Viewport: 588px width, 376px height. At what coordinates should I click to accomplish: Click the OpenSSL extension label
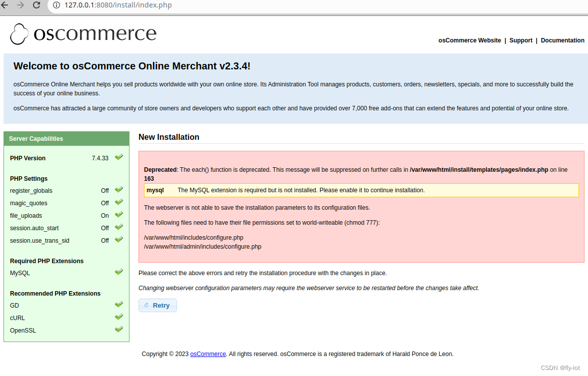(x=23, y=331)
